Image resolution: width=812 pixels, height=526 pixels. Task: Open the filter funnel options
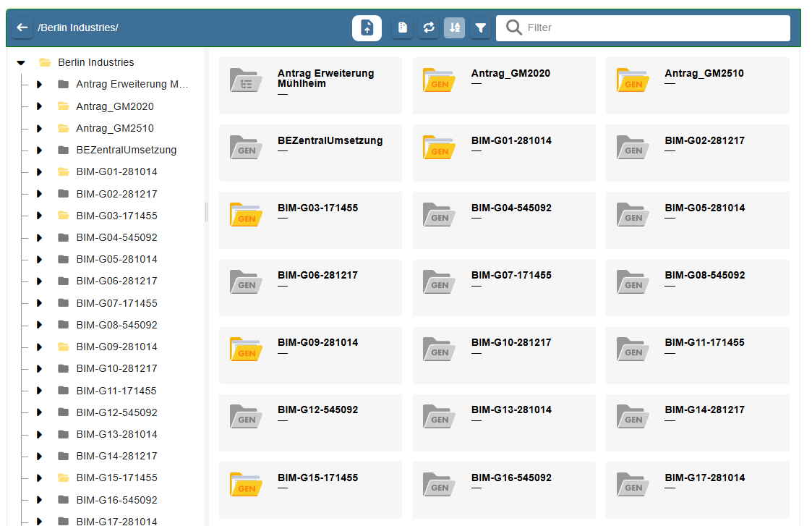coord(480,28)
